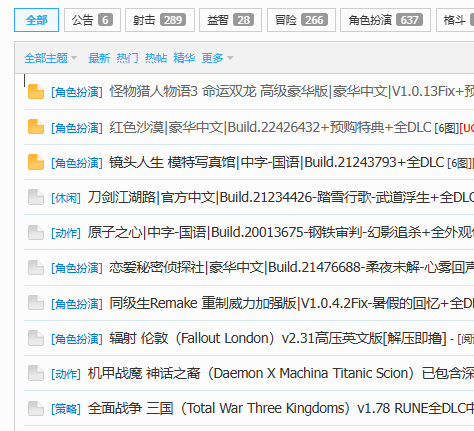Open 刀剑江湖路 官方中文 thread title
The height and width of the screenshot is (431, 474).
(281, 197)
